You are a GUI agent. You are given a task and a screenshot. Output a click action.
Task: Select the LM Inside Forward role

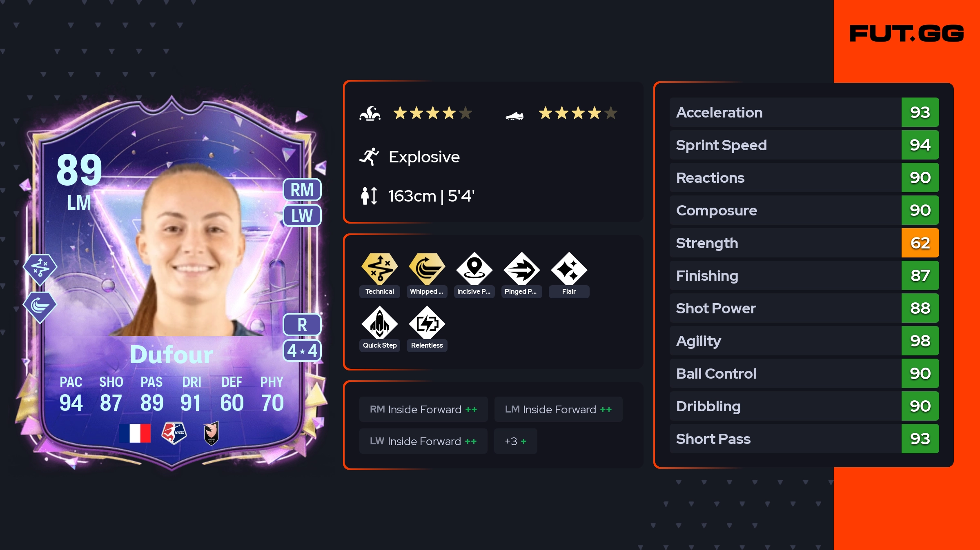pyautogui.click(x=558, y=409)
